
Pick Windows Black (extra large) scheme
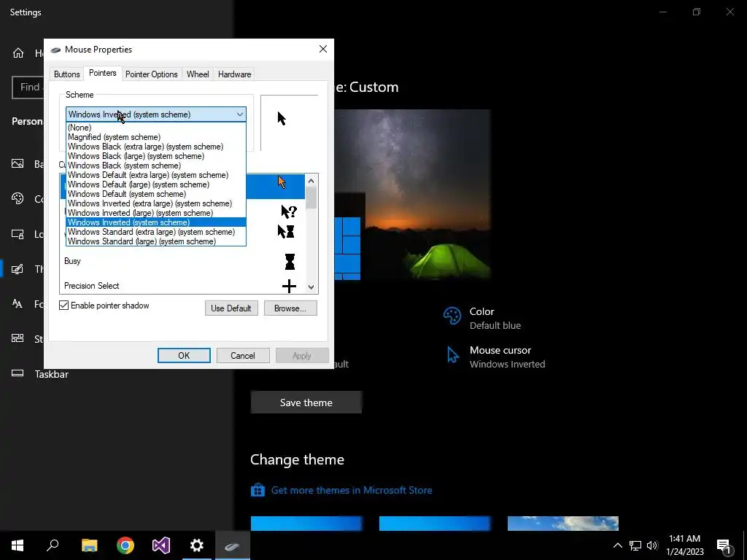point(156,147)
